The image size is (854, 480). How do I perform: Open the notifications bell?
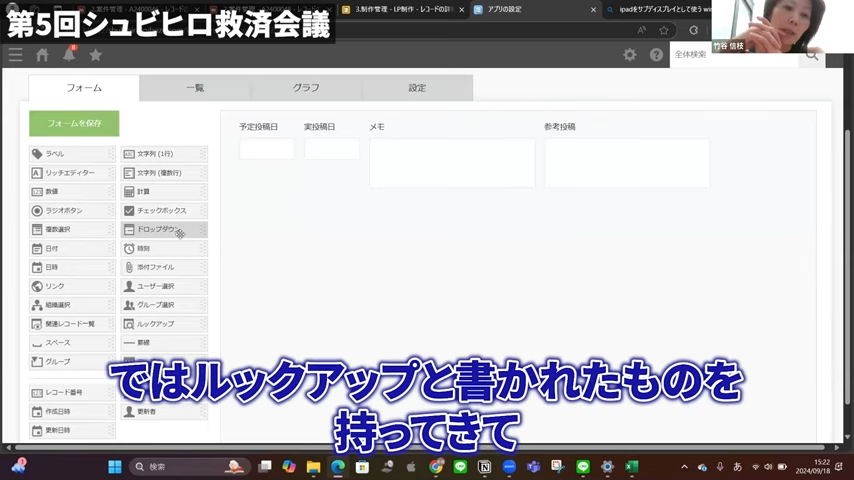(69, 54)
